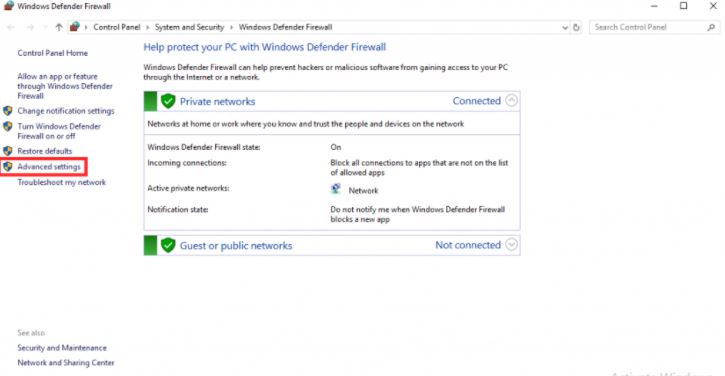Open Allow an app or feature link

pyautogui.click(x=65, y=86)
